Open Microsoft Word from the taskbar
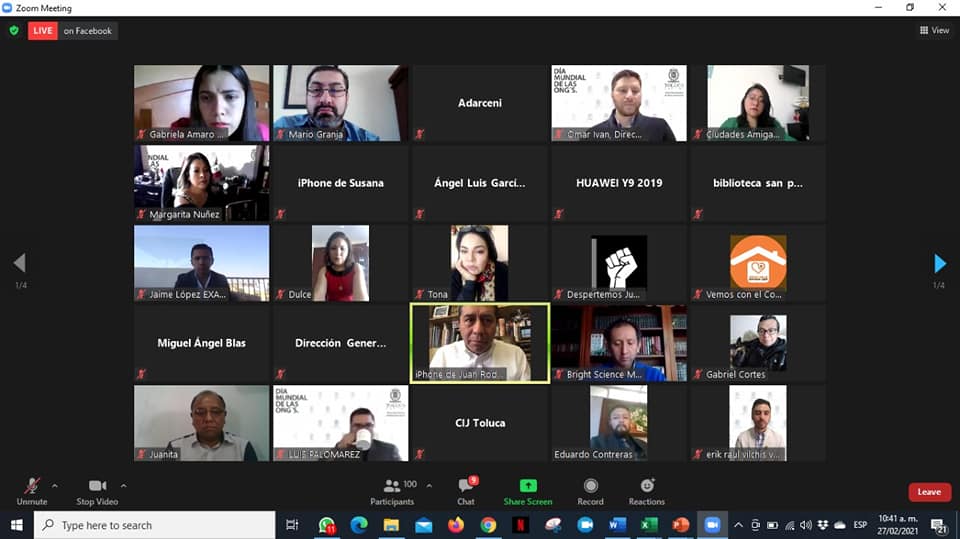The image size is (960, 539). click(x=616, y=525)
